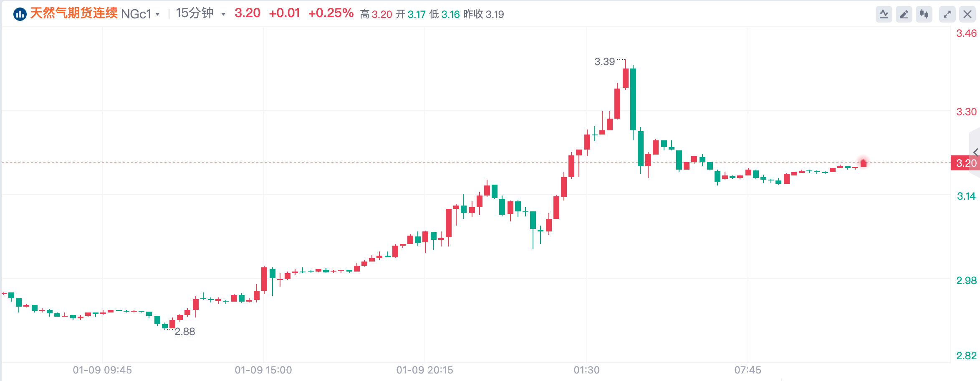Close the chart window with the X icon

tap(967, 14)
